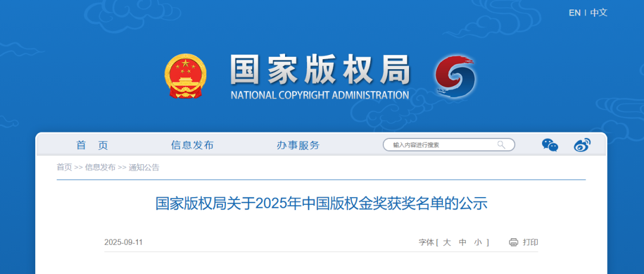Set font size to 中

click(463, 242)
